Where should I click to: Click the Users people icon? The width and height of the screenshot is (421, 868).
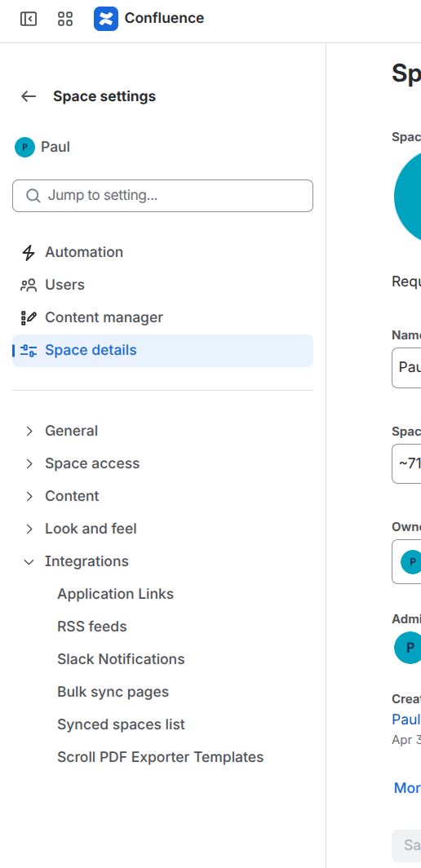pyautogui.click(x=29, y=285)
